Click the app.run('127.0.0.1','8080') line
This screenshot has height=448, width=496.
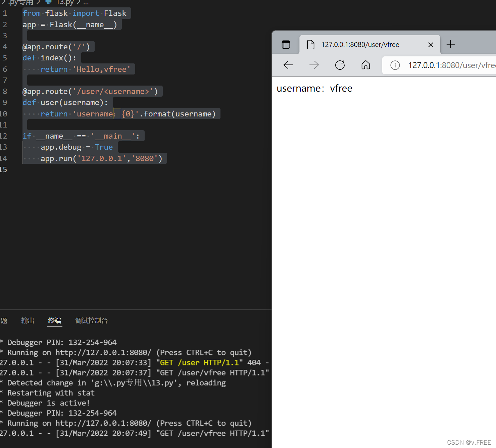click(102, 158)
